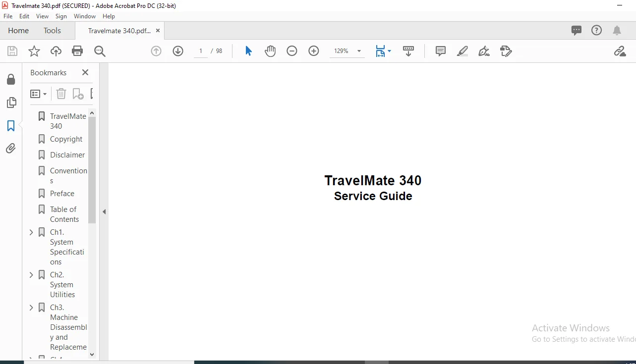This screenshot has height=364, width=636.
Task: Collapse the navigation pane arrow
Action: click(x=104, y=211)
